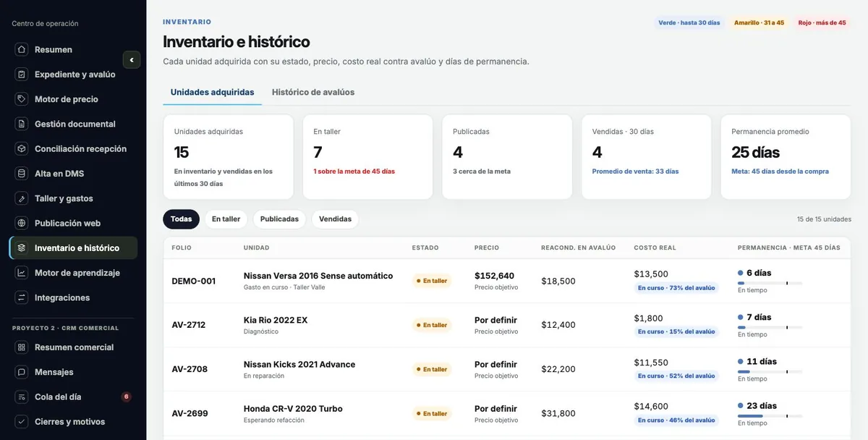Viewport: 868px width, 440px height.
Task: Click the Mensajes chat bubble icon
Action: 22,372
